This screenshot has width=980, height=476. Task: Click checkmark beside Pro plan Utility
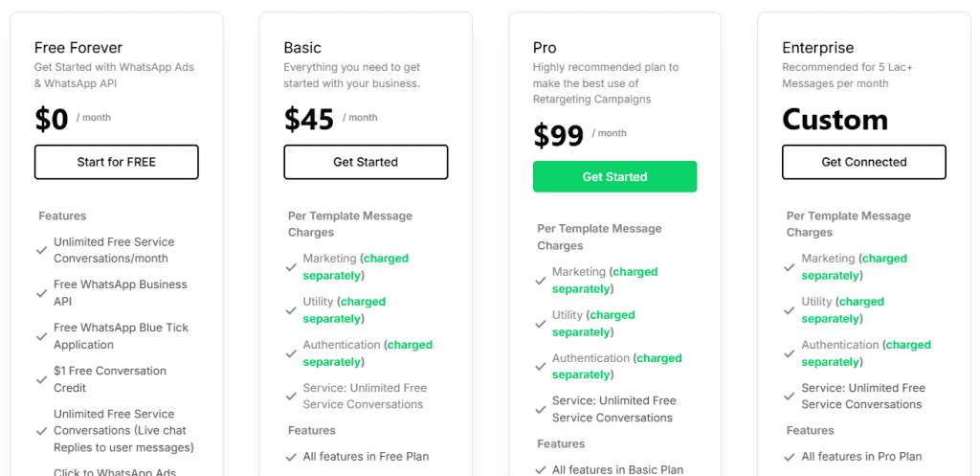click(x=541, y=324)
